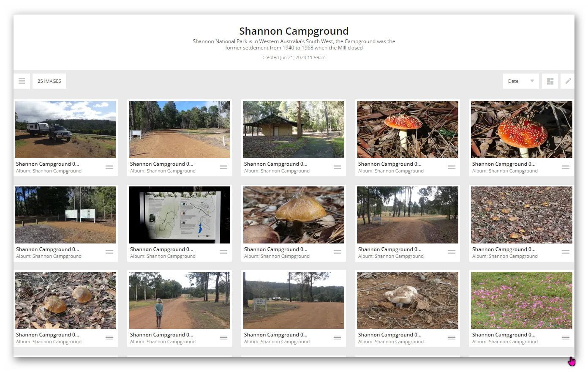Click the album description text
Viewport: 588px width, 372px height.
pos(294,44)
